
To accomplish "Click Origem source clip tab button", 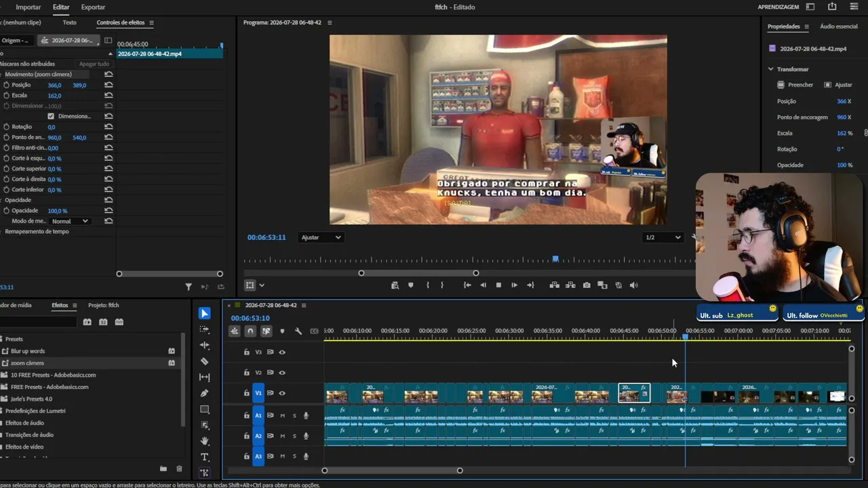I will point(15,40).
